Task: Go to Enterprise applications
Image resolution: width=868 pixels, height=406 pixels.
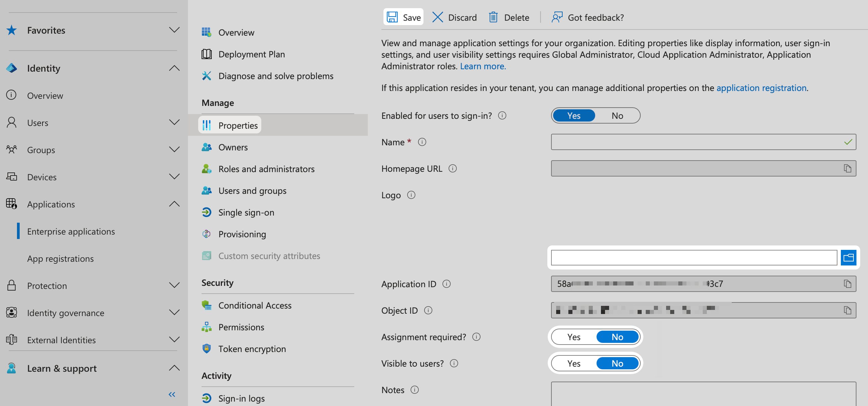Action: (x=71, y=231)
